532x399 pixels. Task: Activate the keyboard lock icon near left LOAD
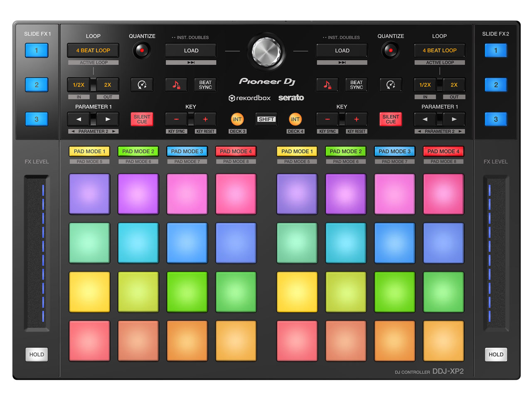coord(176,85)
